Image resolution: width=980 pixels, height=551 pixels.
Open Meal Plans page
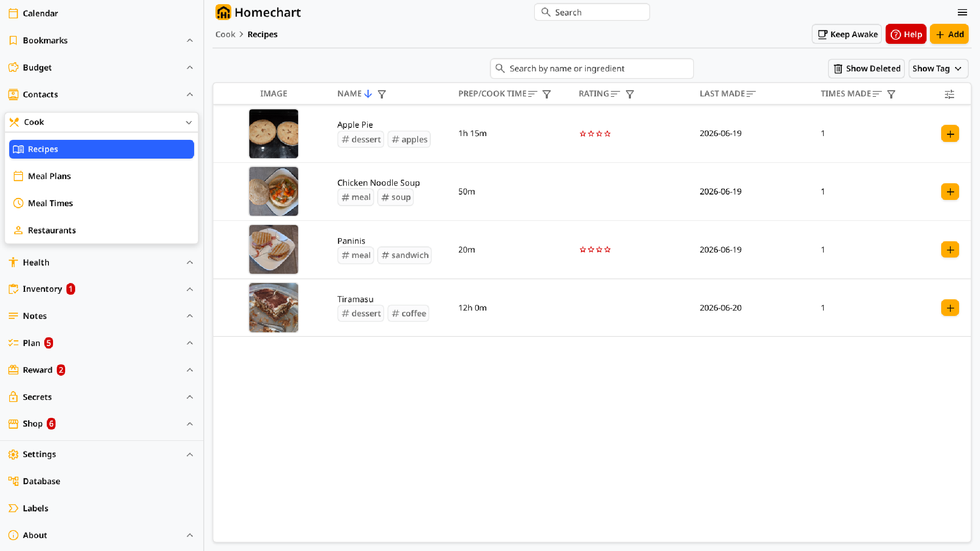[101, 176]
